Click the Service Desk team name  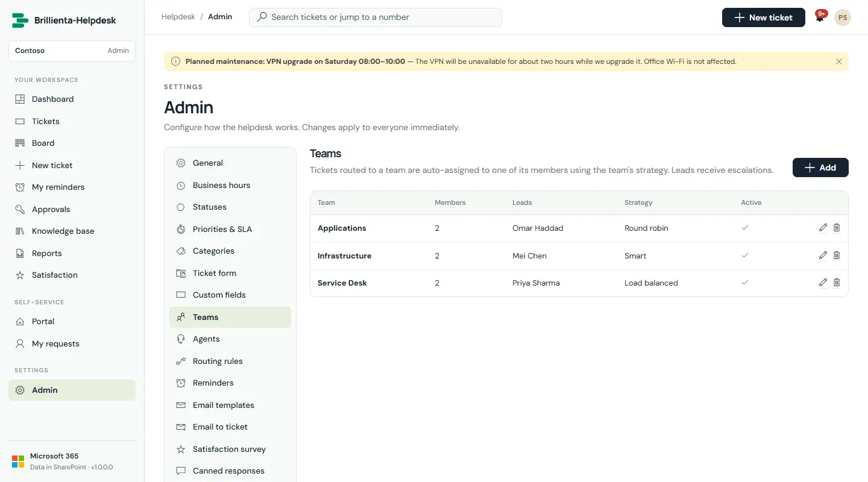pyautogui.click(x=342, y=283)
